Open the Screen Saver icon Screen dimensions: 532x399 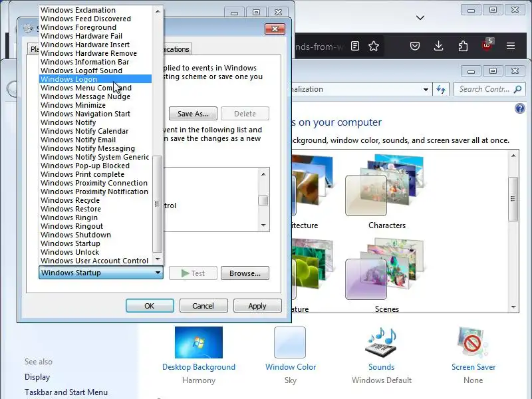[473, 342]
